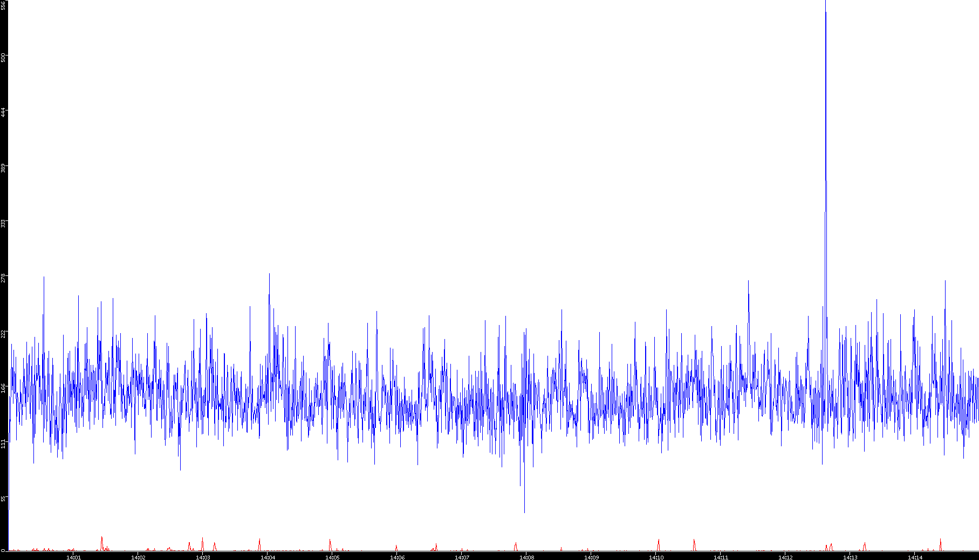979x560 pixels.
Task: Click the 333 value axis label
Action: point(3,223)
